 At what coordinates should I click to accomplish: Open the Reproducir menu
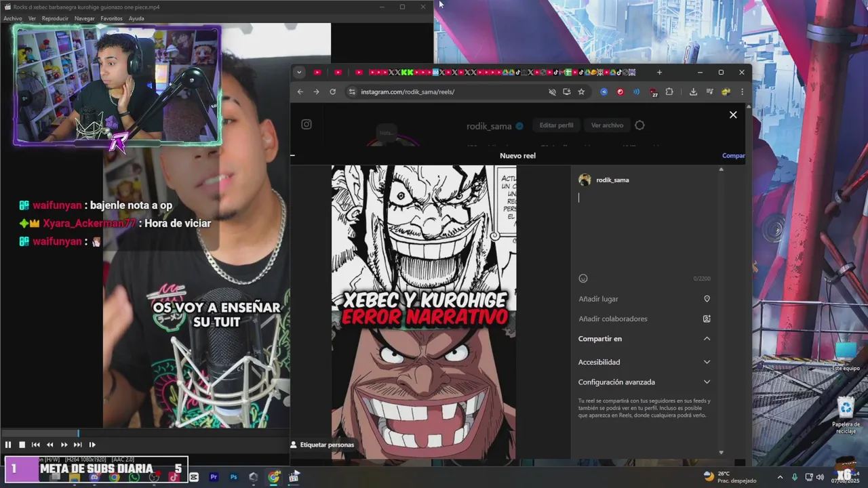[x=55, y=18]
